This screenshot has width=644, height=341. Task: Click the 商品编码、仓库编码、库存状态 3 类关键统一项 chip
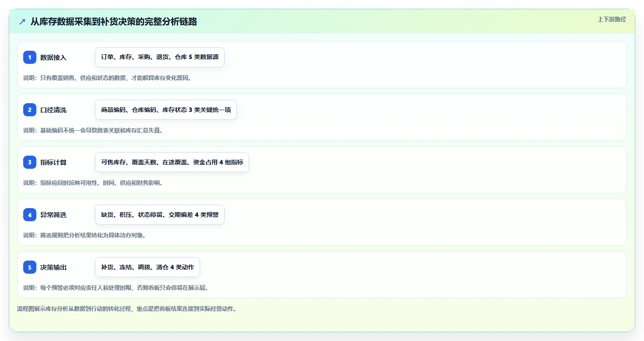(x=166, y=110)
